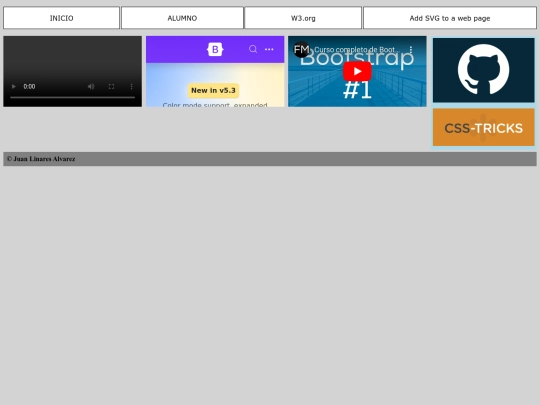Play the YouTube Bootstrap course video
540x405 pixels.
pyautogui.click(x=357, y=71)
